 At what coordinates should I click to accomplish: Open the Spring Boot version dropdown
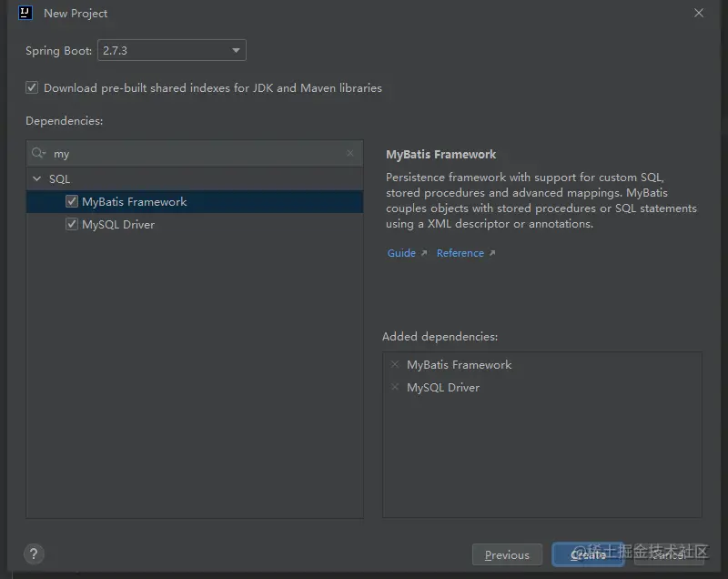point(171,50)
